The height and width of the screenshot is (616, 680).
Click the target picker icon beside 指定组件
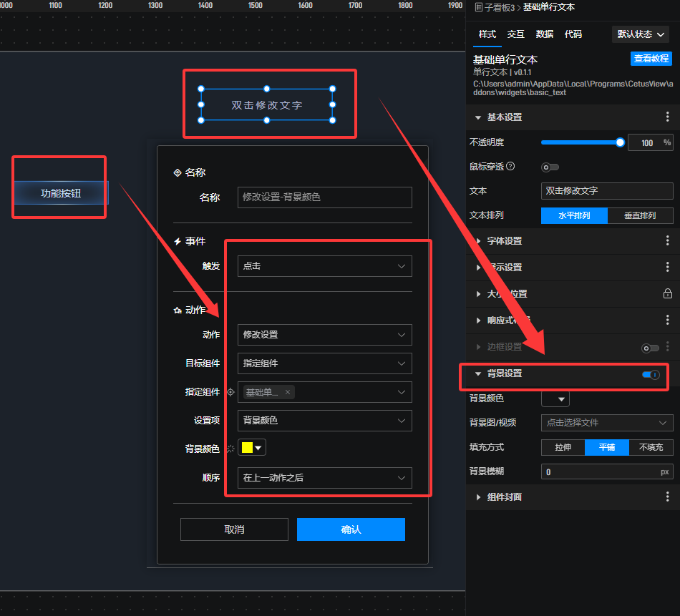[x=230, y=392]
